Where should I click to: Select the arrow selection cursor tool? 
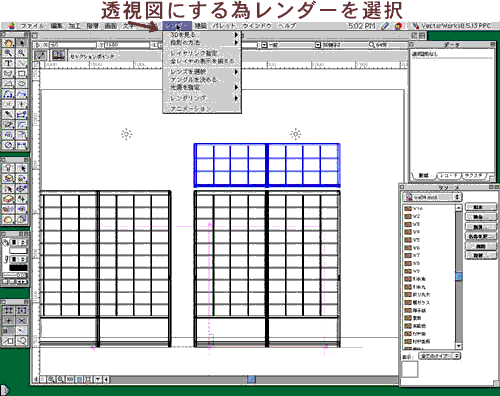click(22, 42)
